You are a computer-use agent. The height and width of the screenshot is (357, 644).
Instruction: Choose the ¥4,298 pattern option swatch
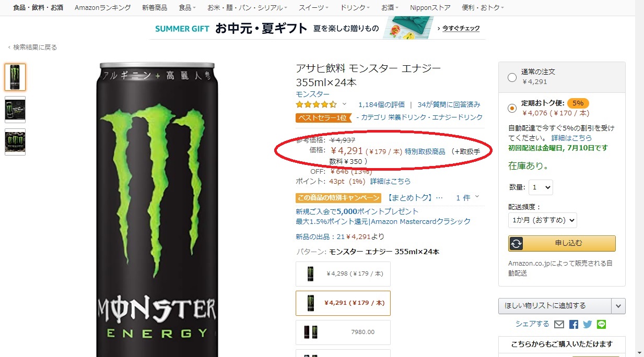click(343, 274)
